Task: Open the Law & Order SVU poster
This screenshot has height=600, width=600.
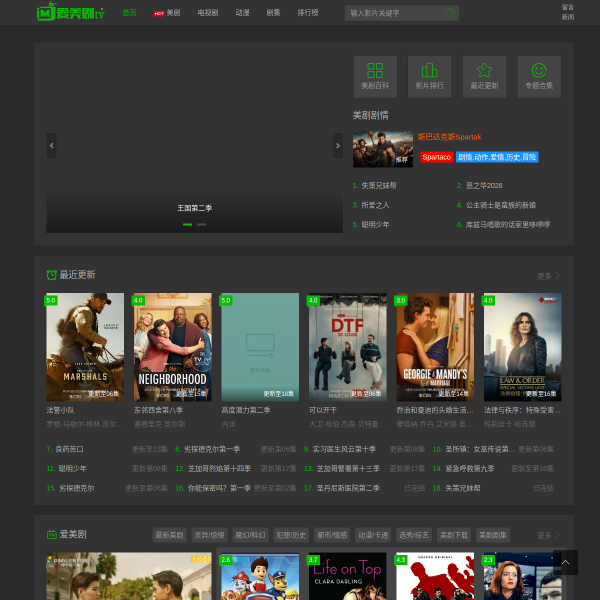Action: click(x=523, y=347)
